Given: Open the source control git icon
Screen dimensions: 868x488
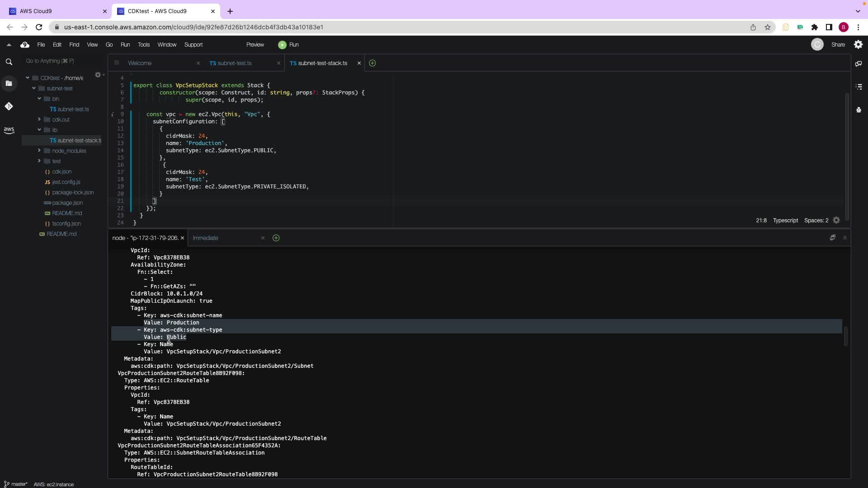Looking at the screenshot, I should 9,106.
